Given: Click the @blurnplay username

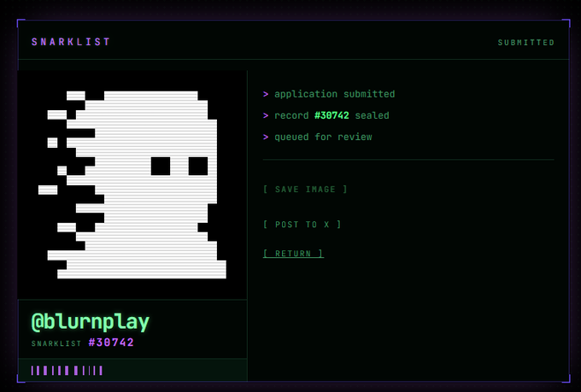Looking at the screenshot, I should tap(91, 322).
